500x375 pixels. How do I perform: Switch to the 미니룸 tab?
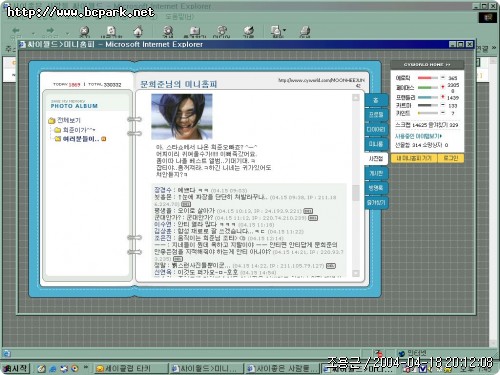tap(376, 144)
